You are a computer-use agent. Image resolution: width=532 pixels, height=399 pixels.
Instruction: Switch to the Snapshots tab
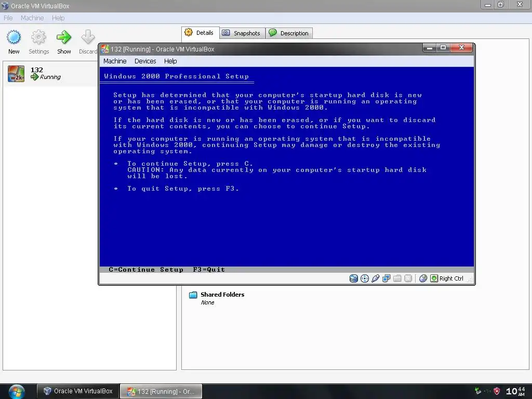[242, 33]
